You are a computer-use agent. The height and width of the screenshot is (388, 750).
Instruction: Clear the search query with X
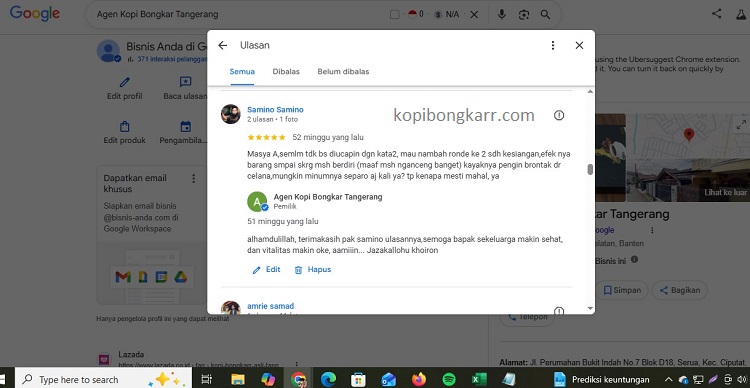[x=474, y=14]
